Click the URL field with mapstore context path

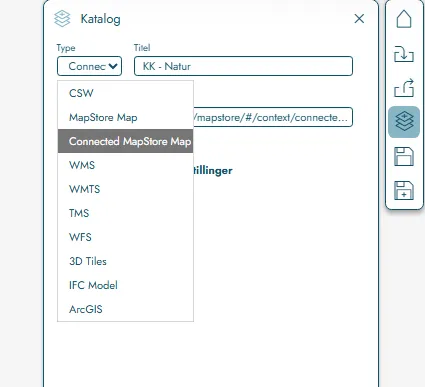(273, 117)
